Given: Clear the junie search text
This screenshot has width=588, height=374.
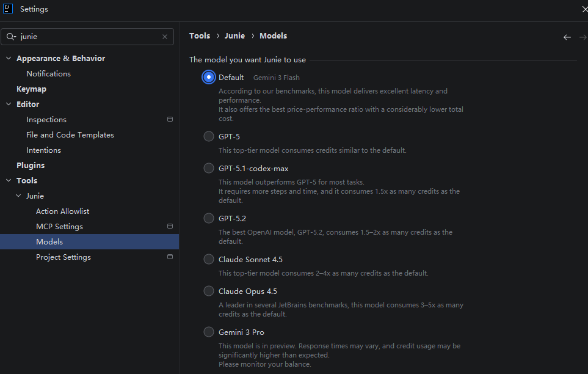Looking at the screenshot, I should pyautogui.click(x=164, y=37).
